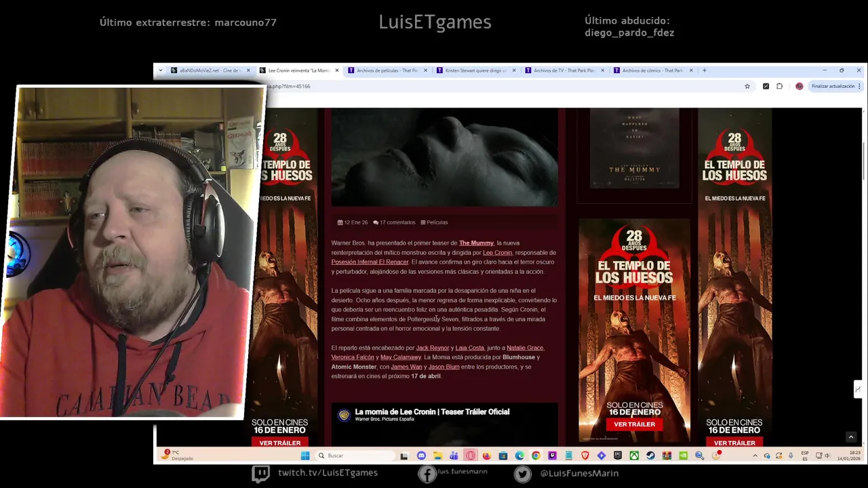Image resolution: width=868 pixels, height=488 pixels.
Task: Open the Xbox app from the taskbar
Action: (634, 455)
